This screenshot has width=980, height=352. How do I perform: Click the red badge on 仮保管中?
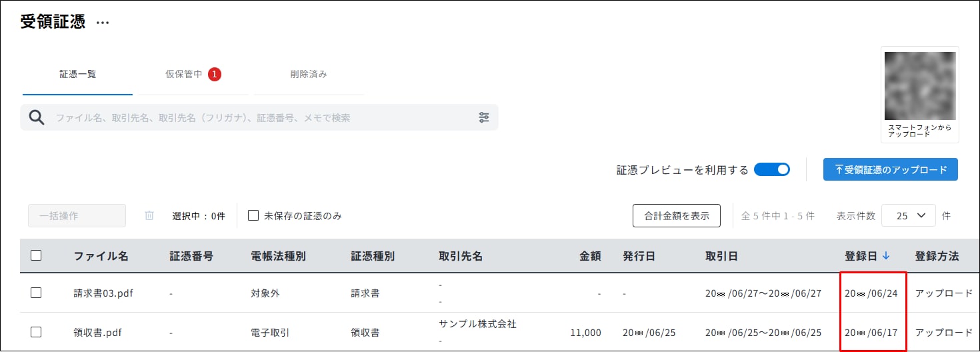pos(214,74)
